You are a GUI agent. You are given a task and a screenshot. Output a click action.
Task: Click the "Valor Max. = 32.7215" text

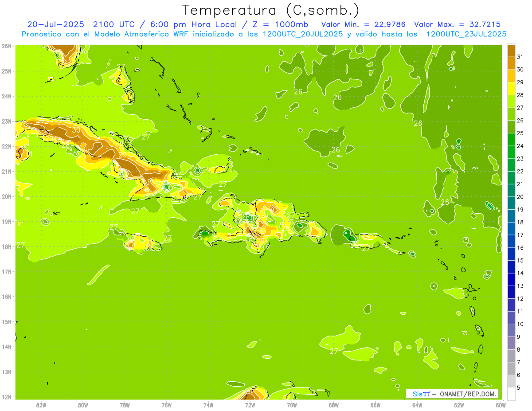(x=458, y=24)
